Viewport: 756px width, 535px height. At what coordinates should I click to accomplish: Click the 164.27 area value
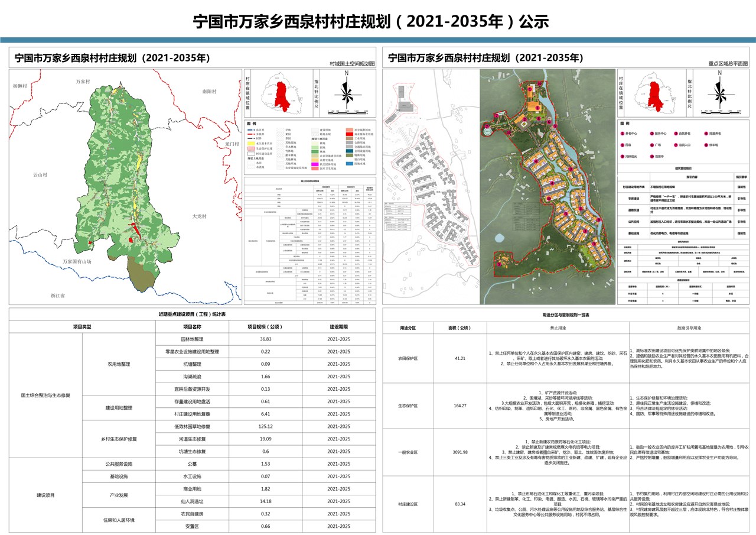tap(460, 406)
